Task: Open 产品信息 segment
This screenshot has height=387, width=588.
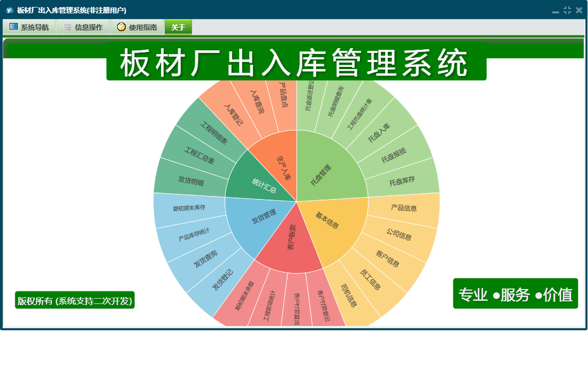Action: (403, 208)
